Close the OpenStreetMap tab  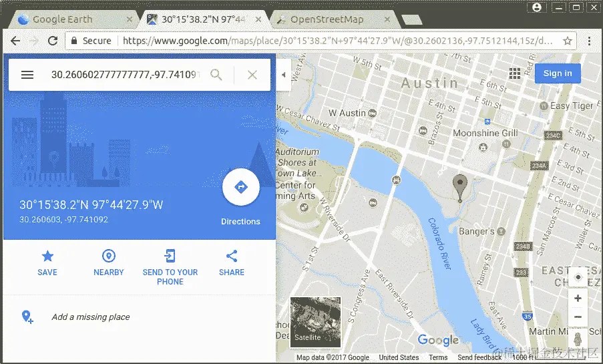(387, 19)
